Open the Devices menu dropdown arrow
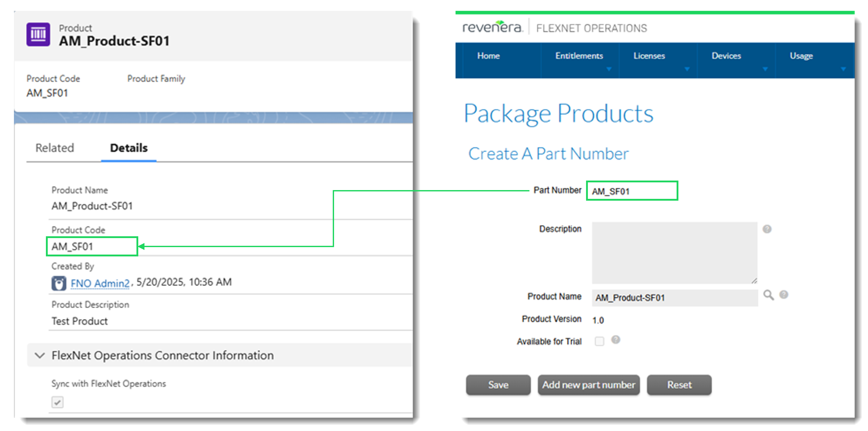This screenshot has height=431, width=868. pos(765,69)
